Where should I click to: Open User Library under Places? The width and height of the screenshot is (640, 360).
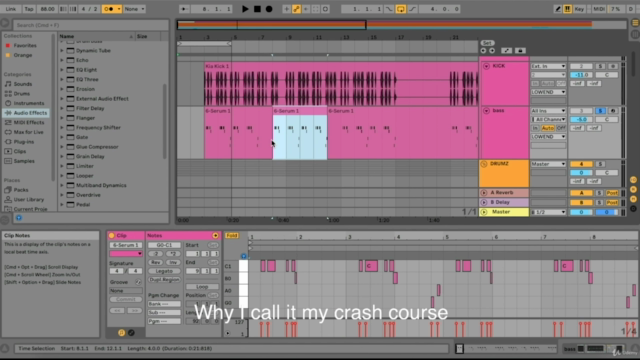pyautogui.click(x=29, y=200)
